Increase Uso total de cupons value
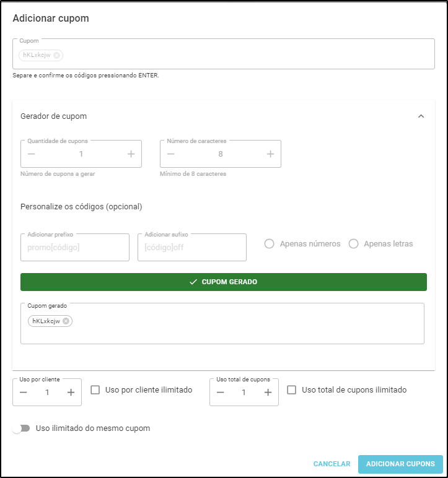 point(268,393)
